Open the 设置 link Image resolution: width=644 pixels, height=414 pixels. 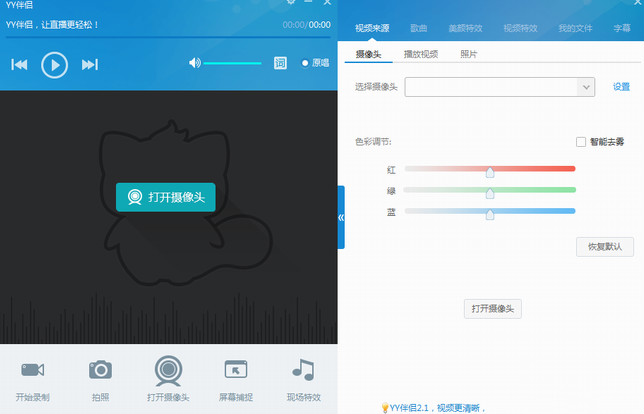tap(621, 87)
